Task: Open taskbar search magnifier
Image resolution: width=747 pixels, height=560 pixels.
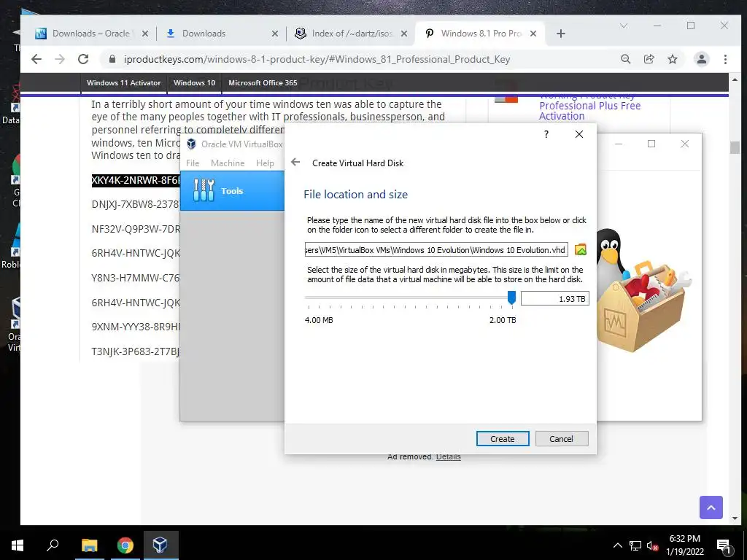Action: (53, 545)
